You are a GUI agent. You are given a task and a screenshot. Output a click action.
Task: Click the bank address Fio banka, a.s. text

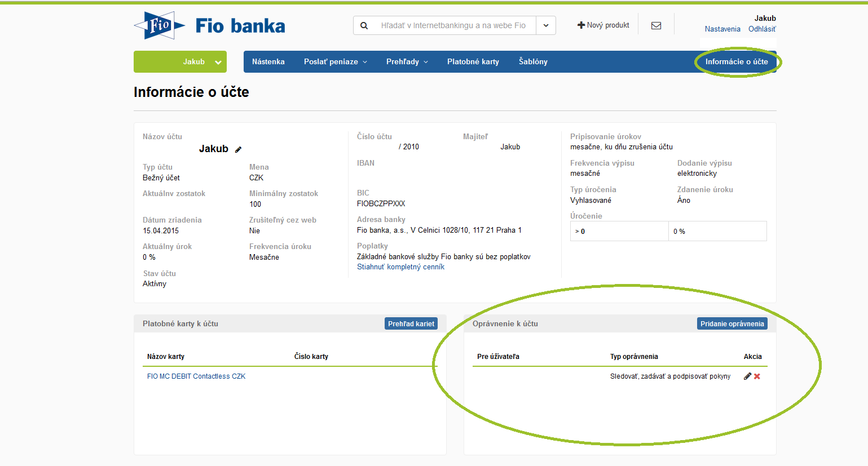click(439, 230)
